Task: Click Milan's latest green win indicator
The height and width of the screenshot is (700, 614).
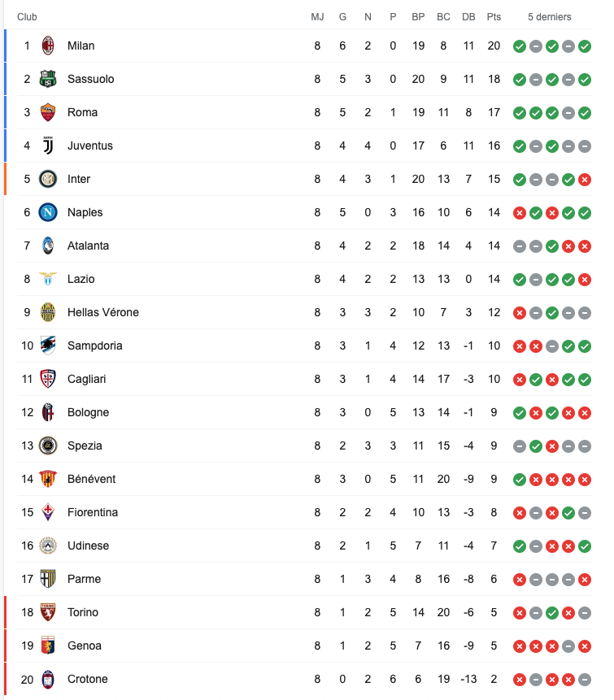Action: tap(585, 46)
